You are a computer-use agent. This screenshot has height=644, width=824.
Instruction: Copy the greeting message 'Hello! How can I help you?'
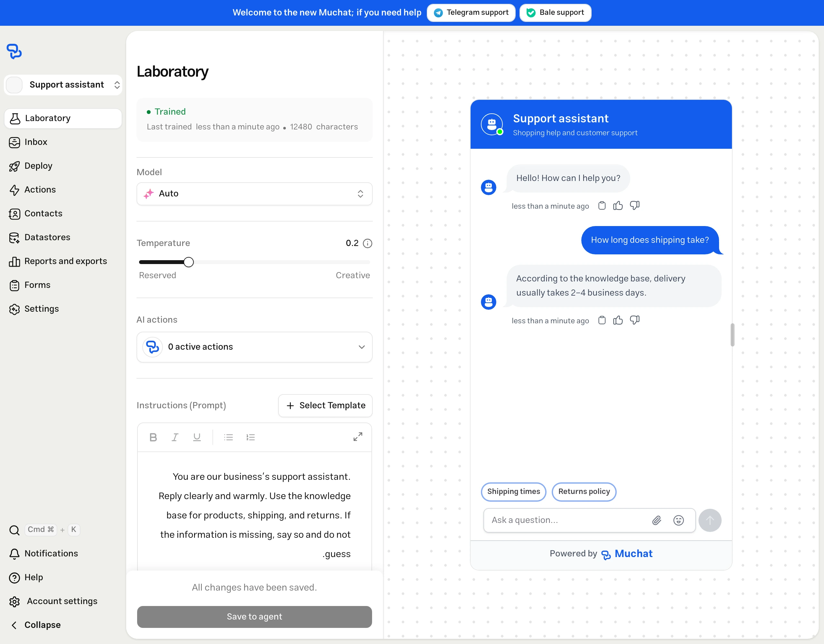pyautogui.click(x=602, y=206)
